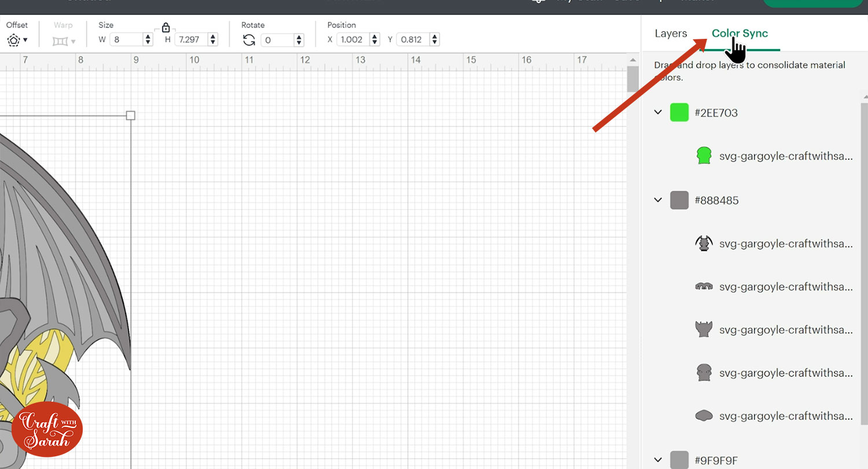Select the second gray layer thumbnail under #888485
The height and width of the screenshot is (469, 868).
point(703,287)
